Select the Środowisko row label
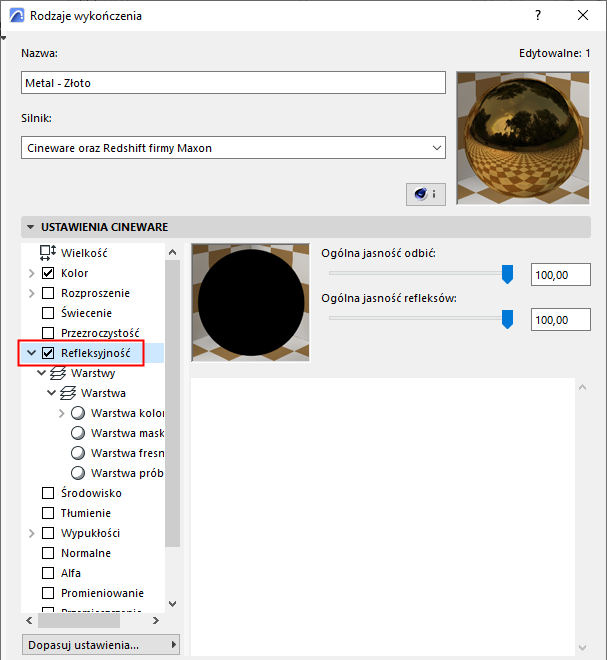The height and width of the screenshot is (660, 607). click(91, 493)
